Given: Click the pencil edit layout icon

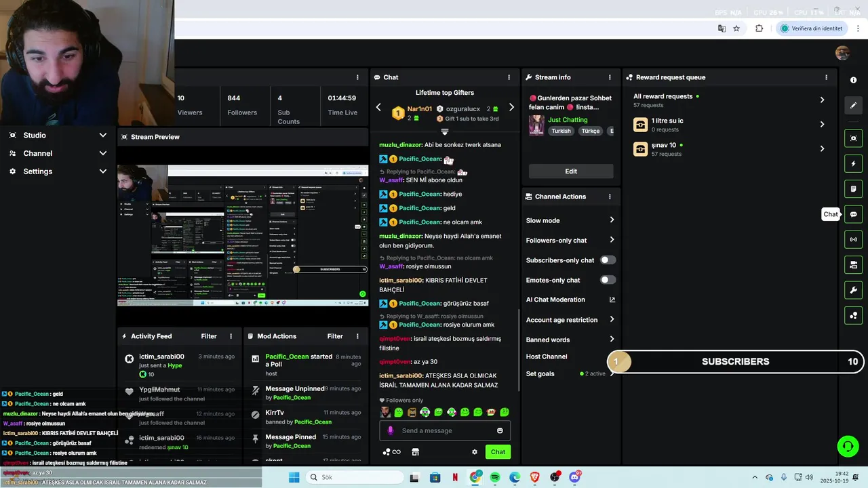Looking at the screenshot, I should 853,105.
